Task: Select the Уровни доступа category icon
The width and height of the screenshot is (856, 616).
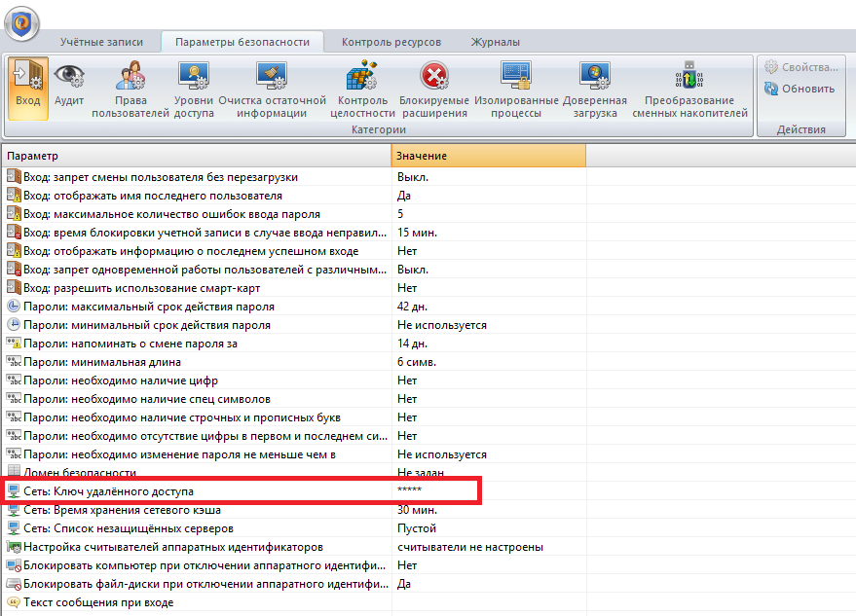Action: [194, 89]
